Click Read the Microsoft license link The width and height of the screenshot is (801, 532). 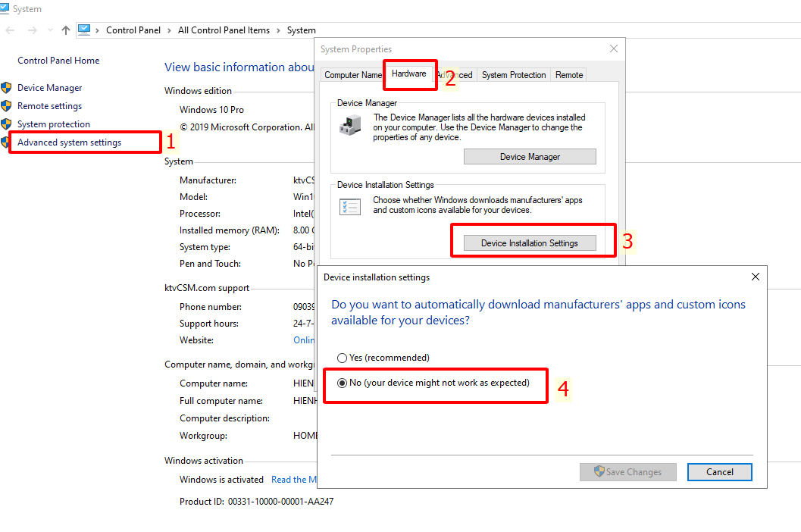tap(294, 480)
